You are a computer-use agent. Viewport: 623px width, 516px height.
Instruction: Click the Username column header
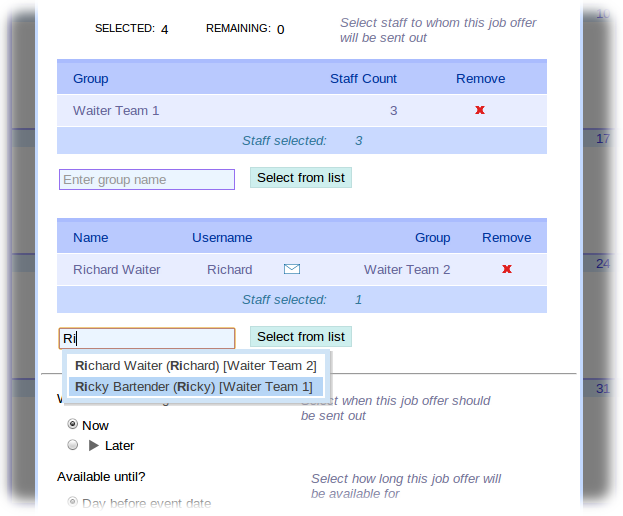[222, 238]
